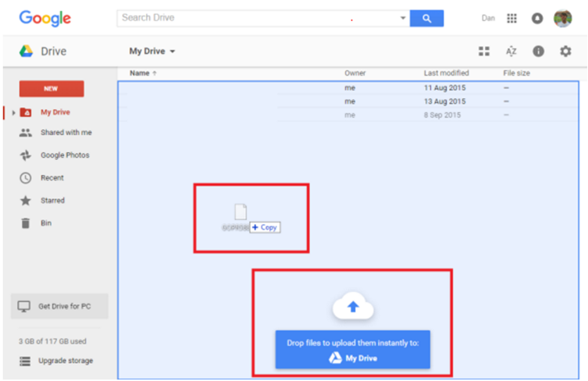Click the Drive logo icon
The image size is (588, 381).
[27, 51]
